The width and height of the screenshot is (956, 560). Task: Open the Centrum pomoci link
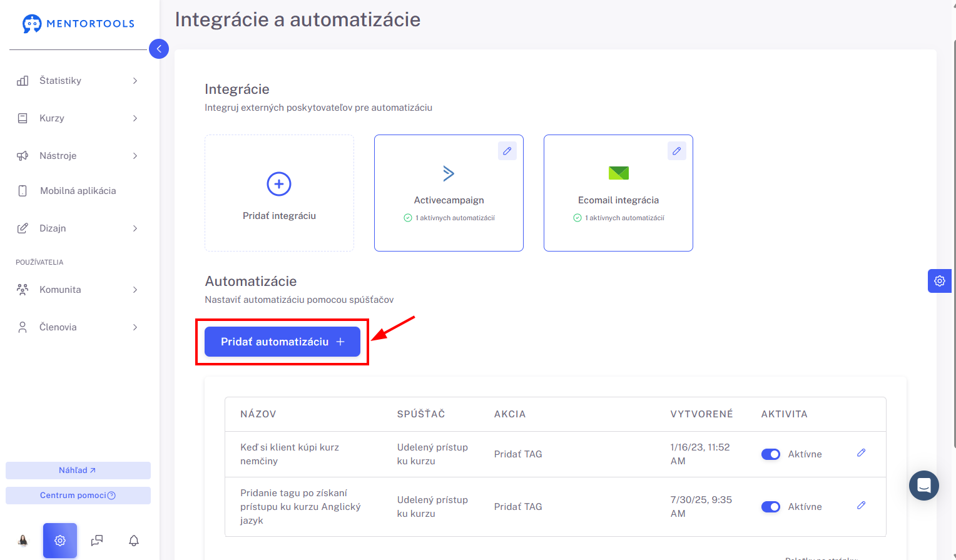click(x=78, y=496)
